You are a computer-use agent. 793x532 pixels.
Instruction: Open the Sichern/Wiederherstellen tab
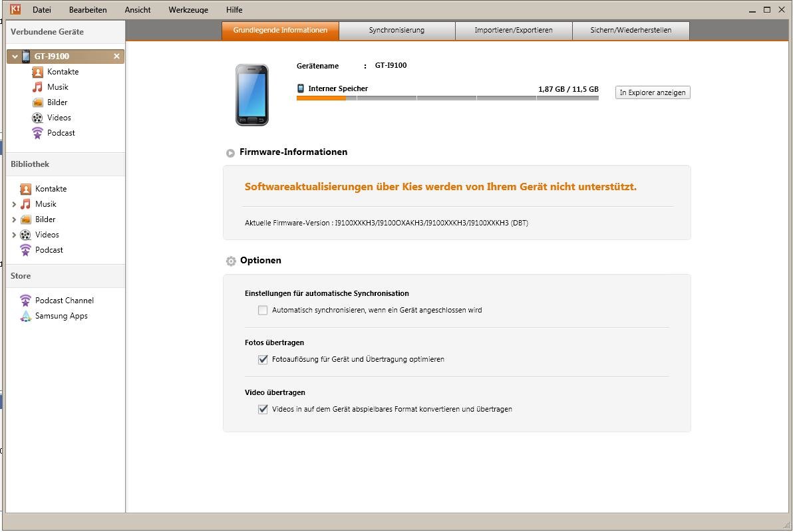pos(631,31)
